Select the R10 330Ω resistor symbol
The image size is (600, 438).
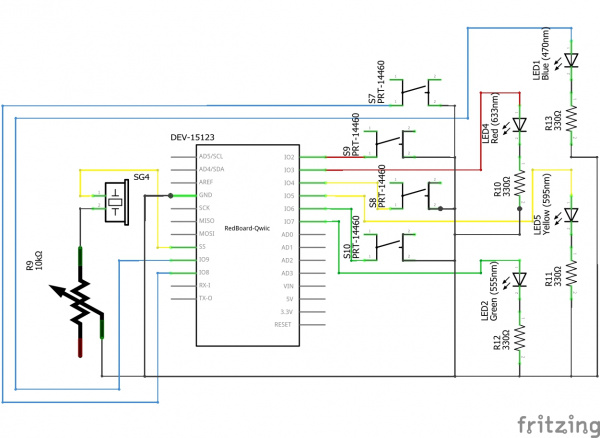tap(519, 187)
